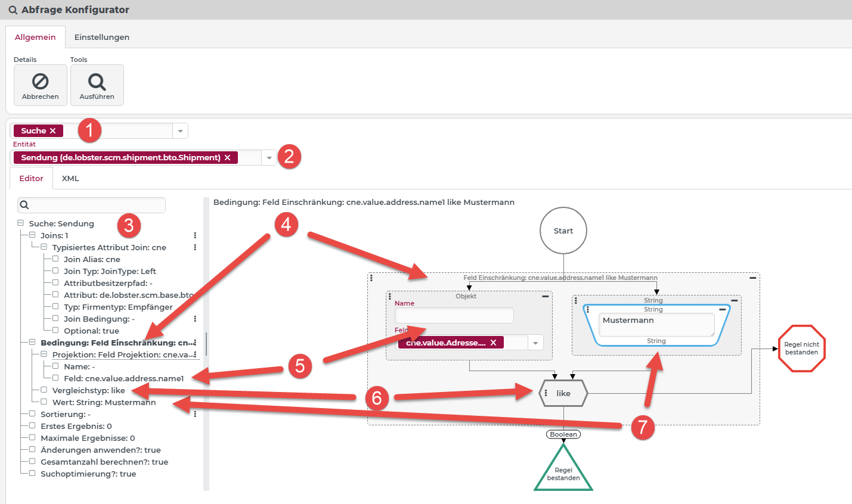852x504 pixels.
Task: Collapse the Typisiertes Attribut Join node
Action: [44, 247]
